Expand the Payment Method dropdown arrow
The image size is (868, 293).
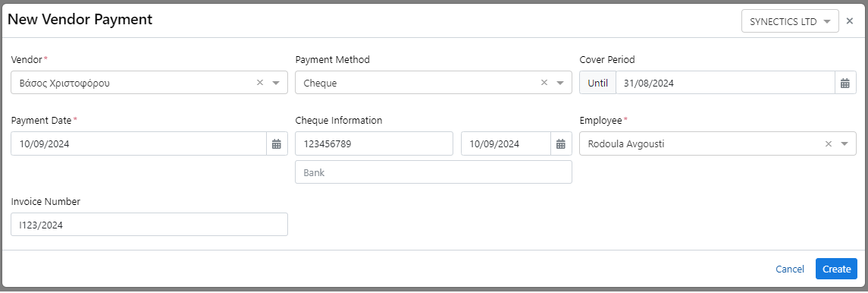(x=560, y=83)
